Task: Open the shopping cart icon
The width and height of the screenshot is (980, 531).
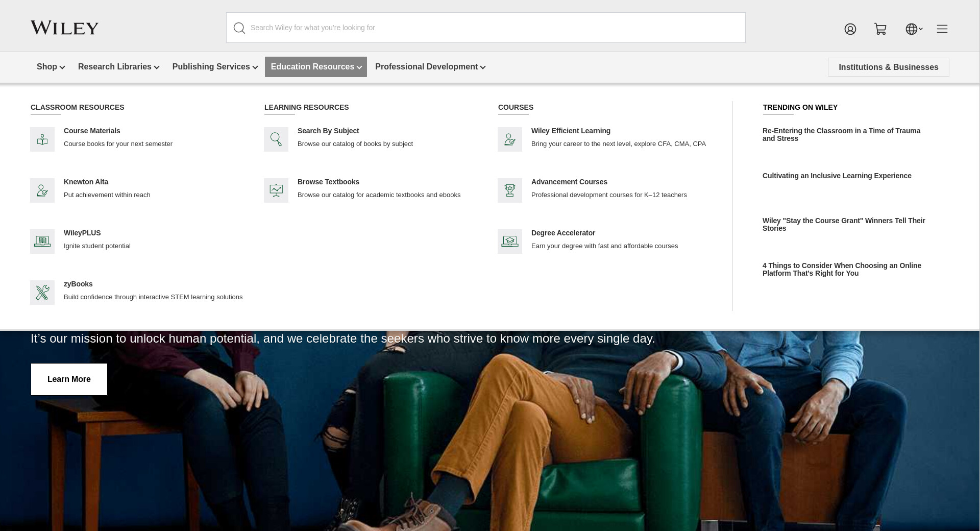Action: pyautogui.click(x=880, y=29)
